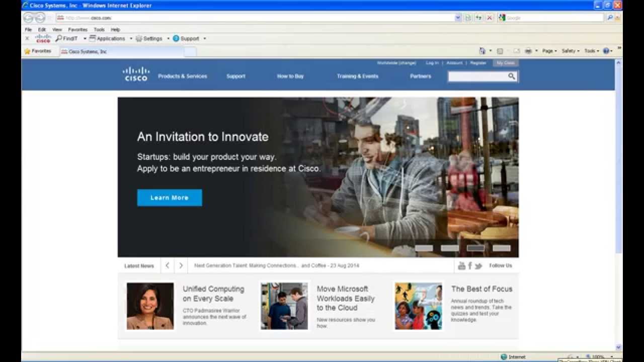Click the blue Learn More button
The image size is (644, 362).
click(170, 198)
